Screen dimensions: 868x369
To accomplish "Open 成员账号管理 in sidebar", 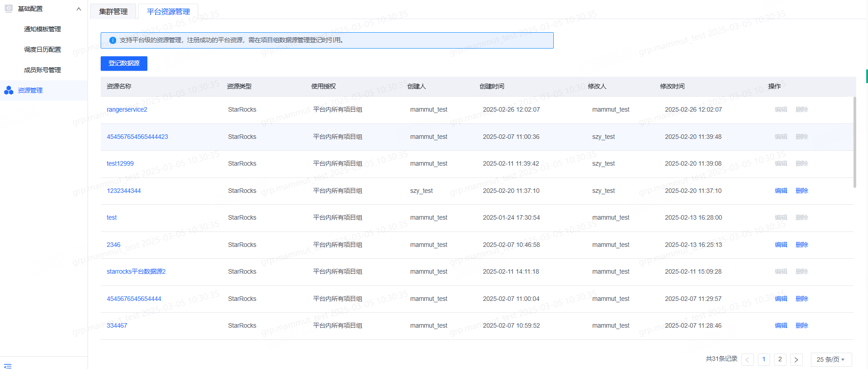I will pos(43,70).
